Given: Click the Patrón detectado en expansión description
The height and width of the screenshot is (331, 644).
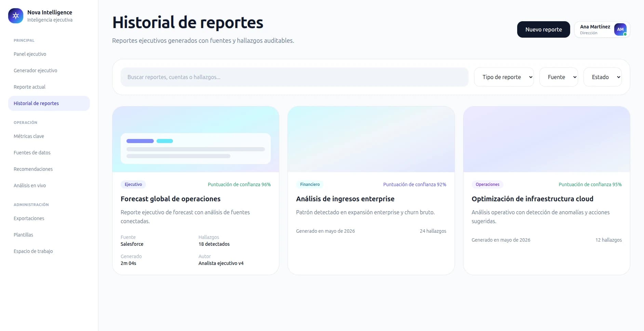Looking at the screenshot, I should 365,212.
